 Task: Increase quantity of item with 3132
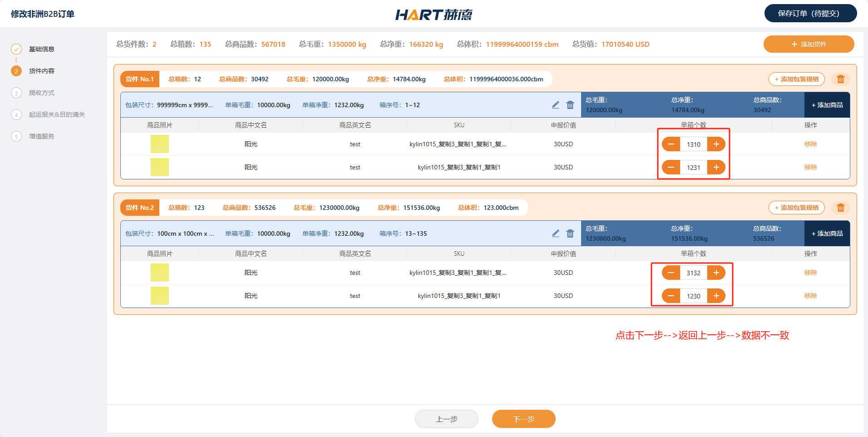[716, 273]
